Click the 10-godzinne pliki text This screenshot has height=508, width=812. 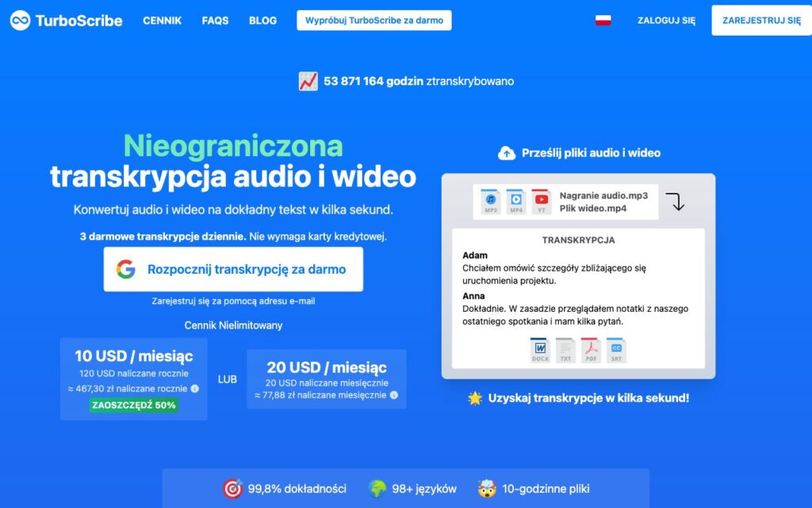click(x=546, y=489)
